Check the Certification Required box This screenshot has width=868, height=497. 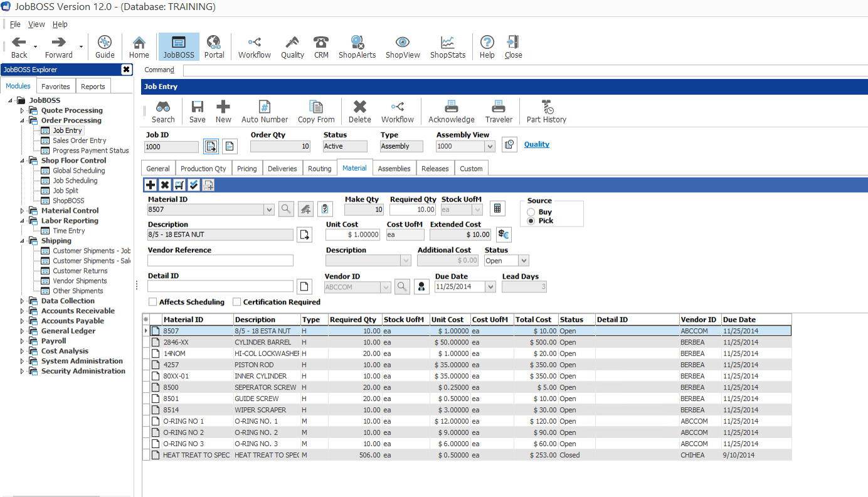click(237, 302)
